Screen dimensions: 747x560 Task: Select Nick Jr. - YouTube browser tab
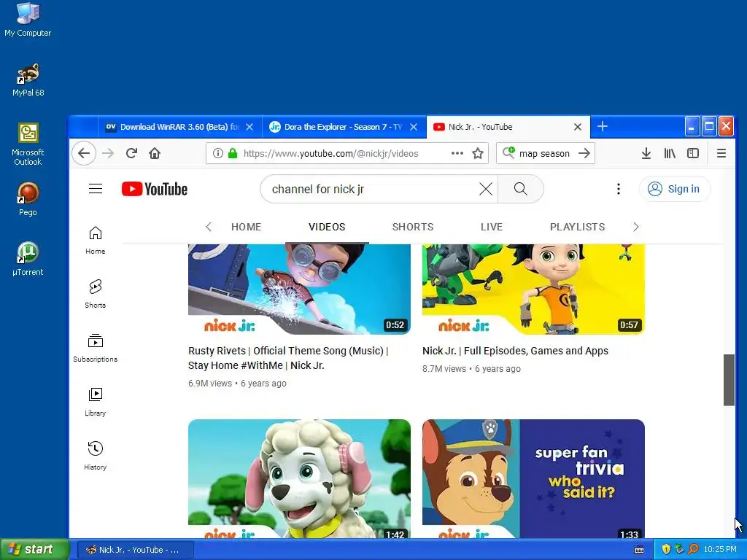[508, 127]
